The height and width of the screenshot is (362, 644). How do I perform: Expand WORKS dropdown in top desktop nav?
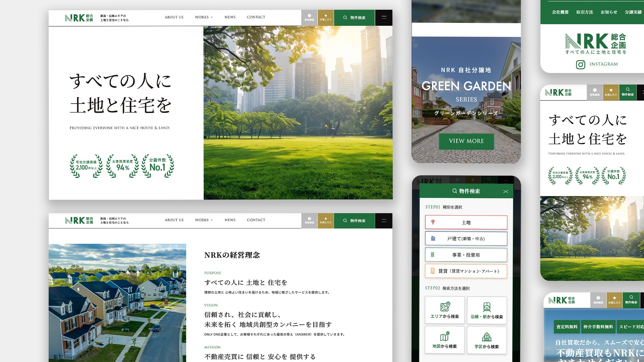click(x=204, y=17)
